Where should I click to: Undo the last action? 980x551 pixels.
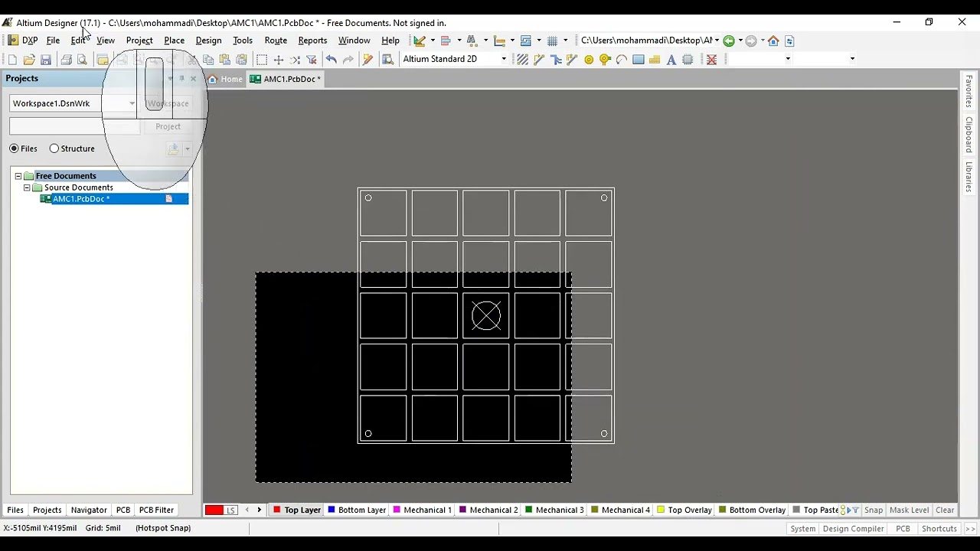tap(331, 60)
